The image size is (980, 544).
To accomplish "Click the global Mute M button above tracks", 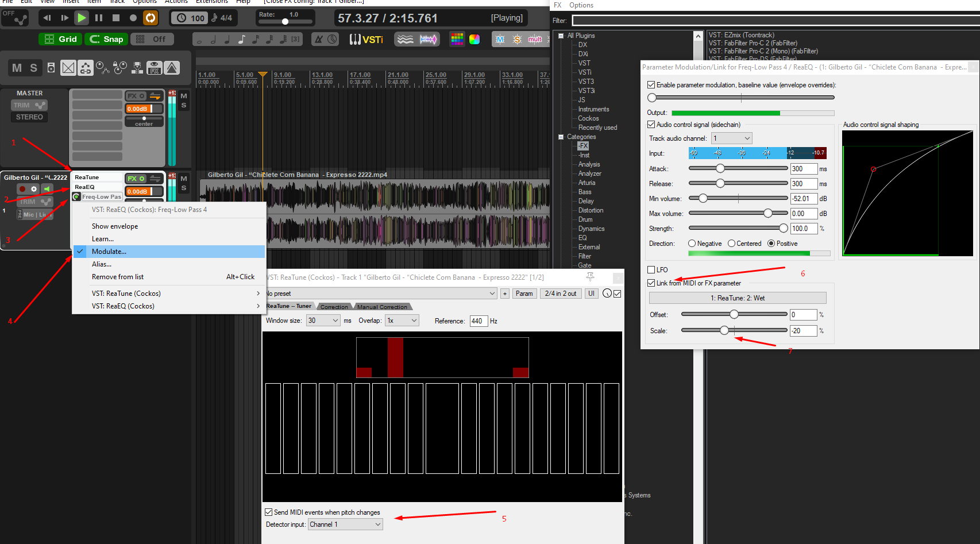I will pyautogui.click(x=17, y=68).
